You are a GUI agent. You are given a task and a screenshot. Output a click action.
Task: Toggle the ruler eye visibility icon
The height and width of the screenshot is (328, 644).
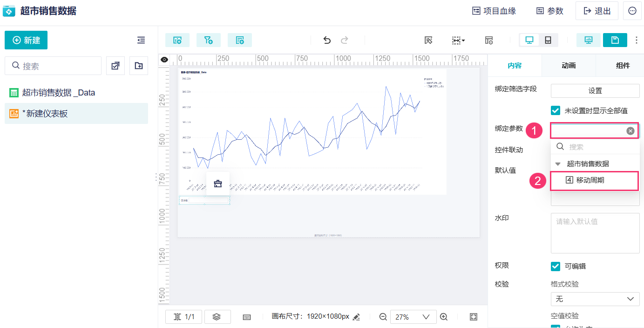[164, 60]
